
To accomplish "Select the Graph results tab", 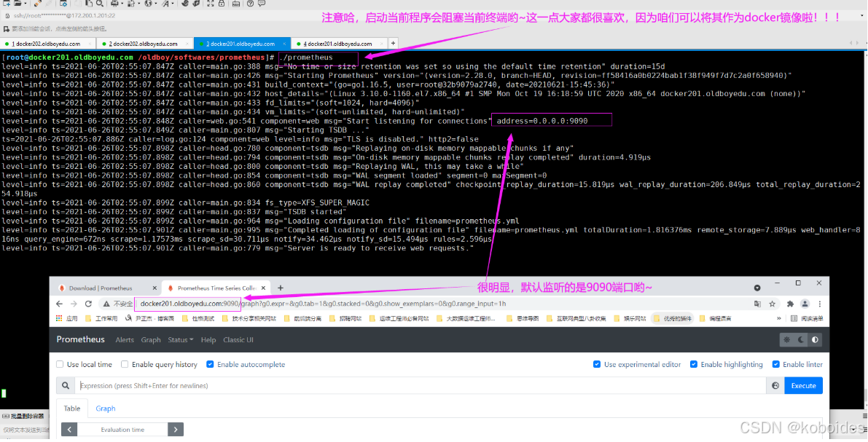I will (x=105, y=409).
